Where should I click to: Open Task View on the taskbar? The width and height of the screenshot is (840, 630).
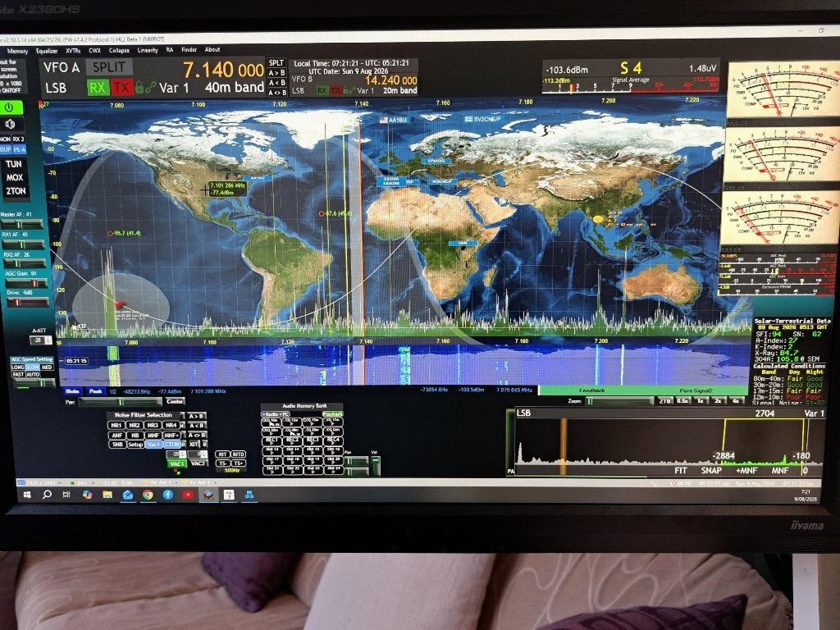(x=66, y=495)
